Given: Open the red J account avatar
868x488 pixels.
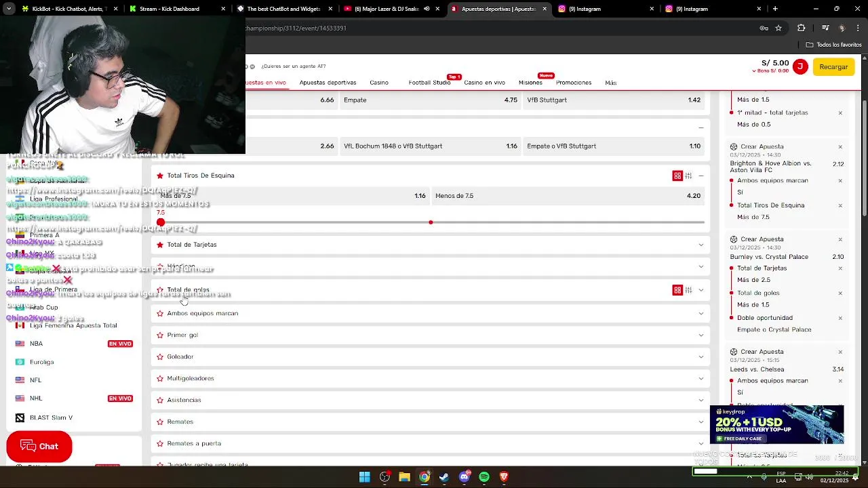Looking at the screenshot, I should point(800,66).
